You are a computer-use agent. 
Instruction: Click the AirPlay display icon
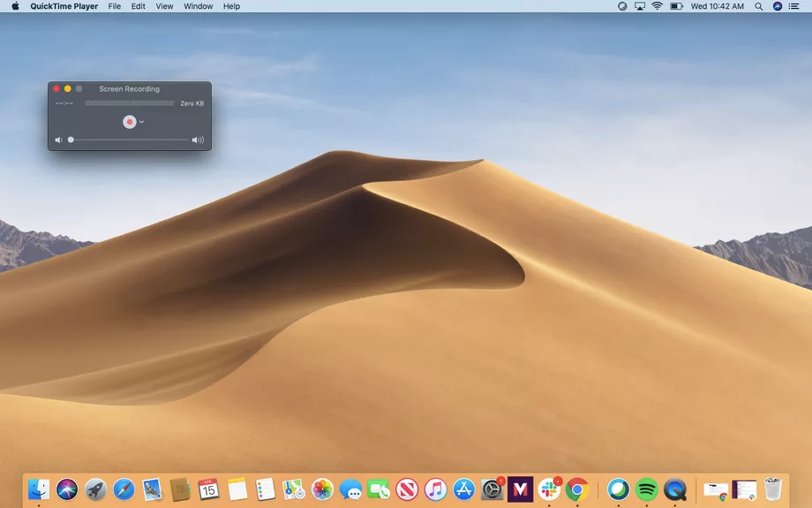(640, 6)
